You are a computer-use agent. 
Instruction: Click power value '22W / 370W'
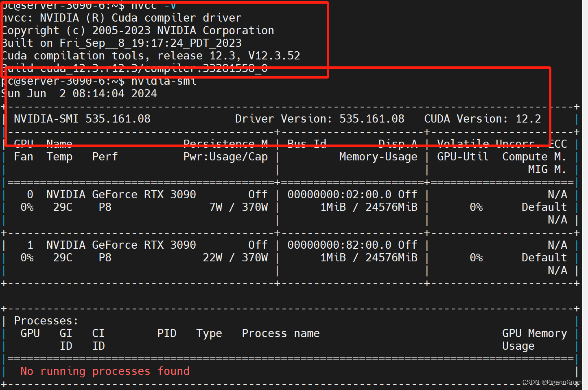pyautogui.click(x=236, y=258)
